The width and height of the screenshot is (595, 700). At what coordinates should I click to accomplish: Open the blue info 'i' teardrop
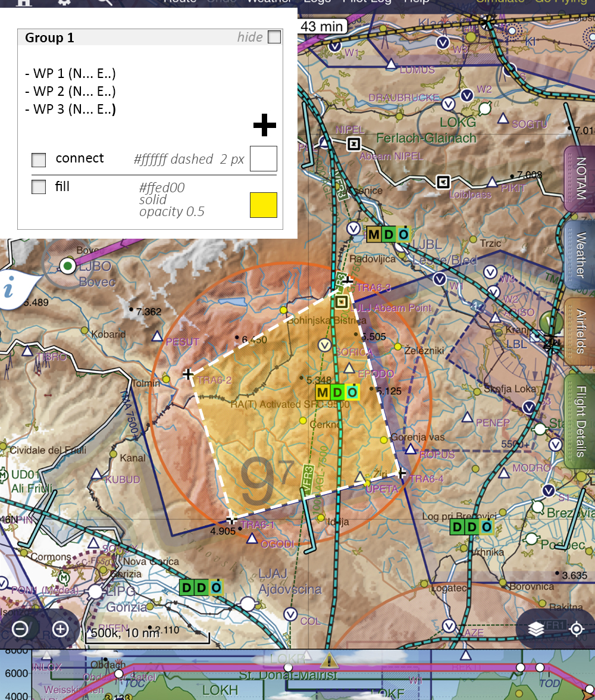pyautogui.click(x=10, y=290)
